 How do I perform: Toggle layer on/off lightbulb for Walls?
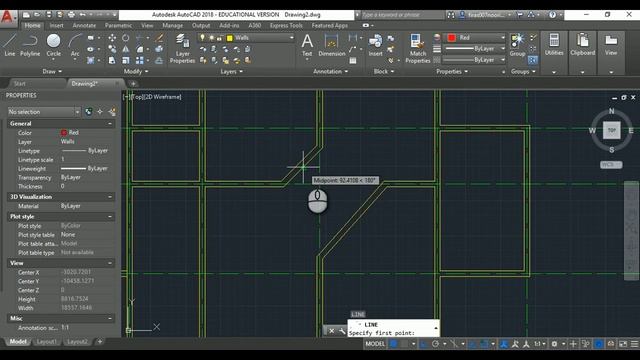coord(202,38)
